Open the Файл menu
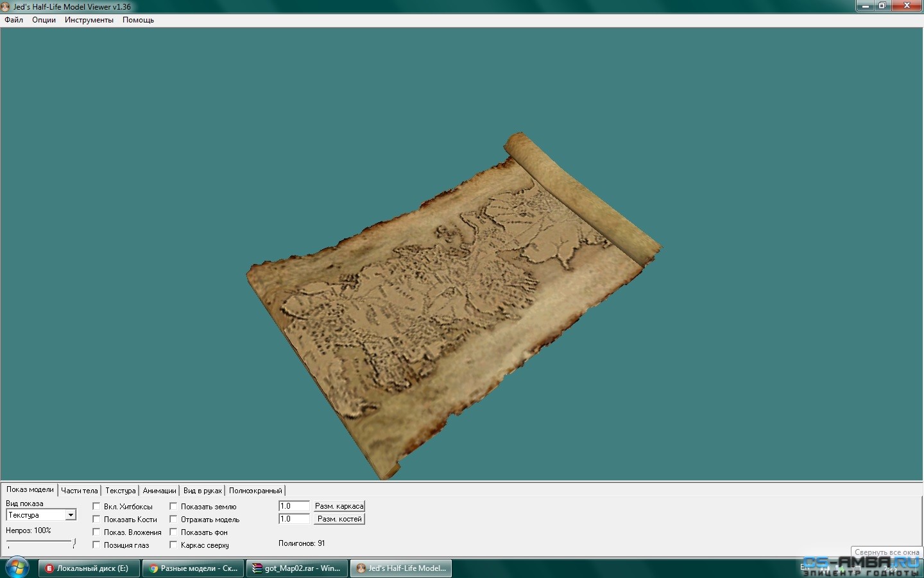The width and height of the screenshot is (924, 578). tap(13, 20)
